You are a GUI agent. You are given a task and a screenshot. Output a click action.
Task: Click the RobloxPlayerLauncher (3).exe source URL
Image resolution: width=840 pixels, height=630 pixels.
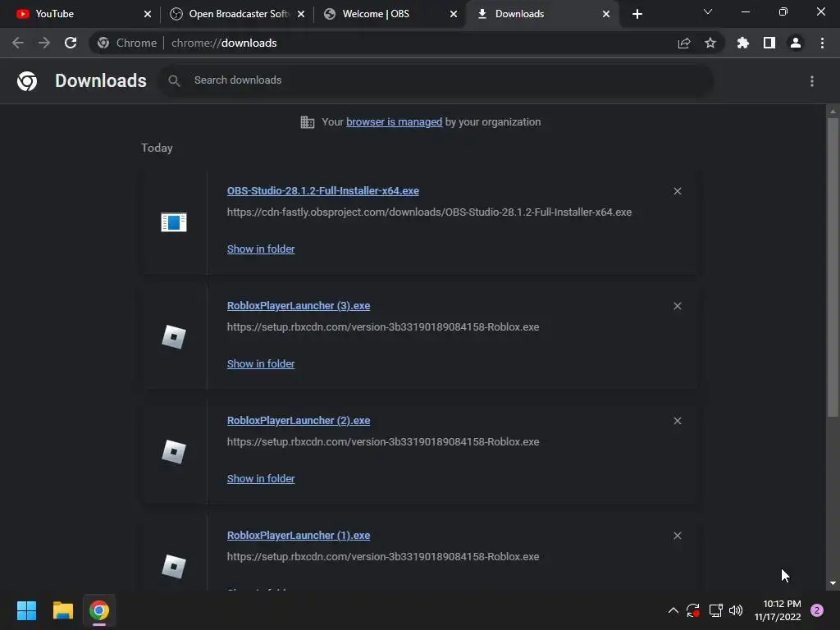pos(383,326)
